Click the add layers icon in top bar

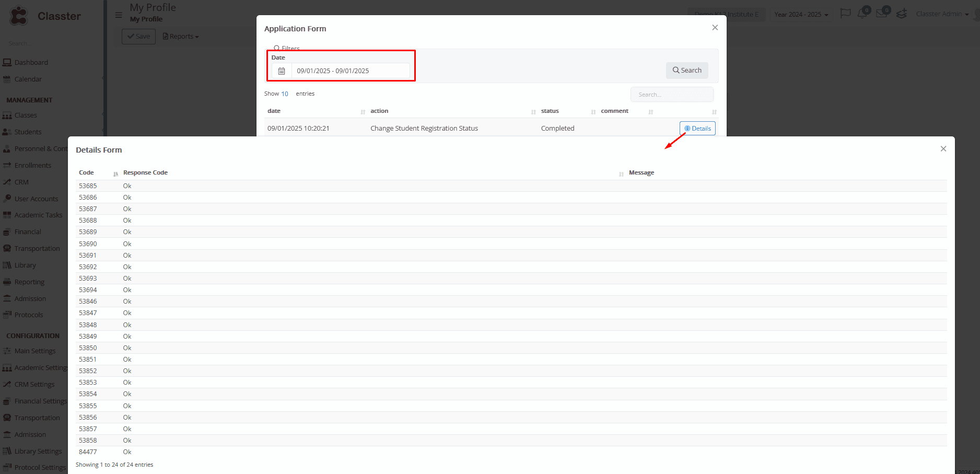click(902, 14)
